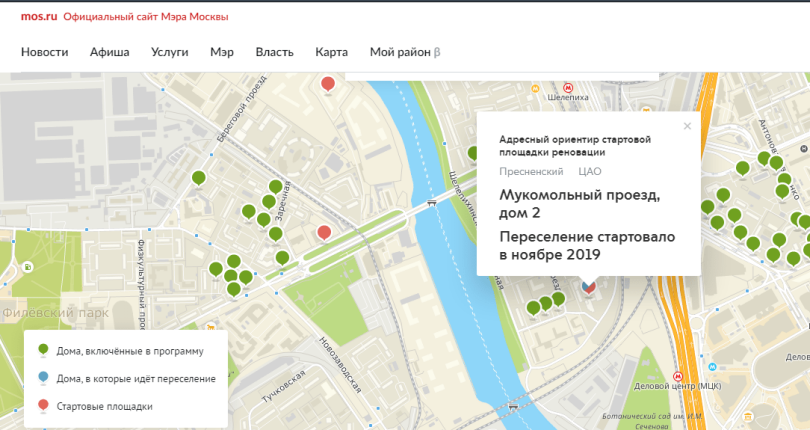Click the 'Новозаводская' street label
This screenshot has height=430, width=810.
pos(339,365)
